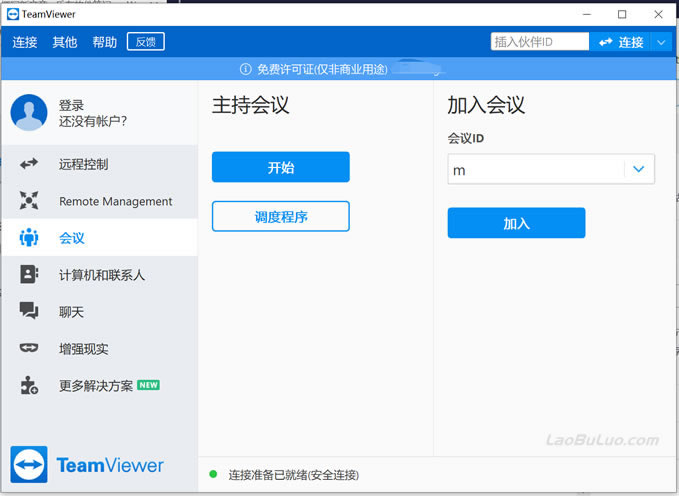
Task: Open the 连接 menu
Action: click(25, 42)
